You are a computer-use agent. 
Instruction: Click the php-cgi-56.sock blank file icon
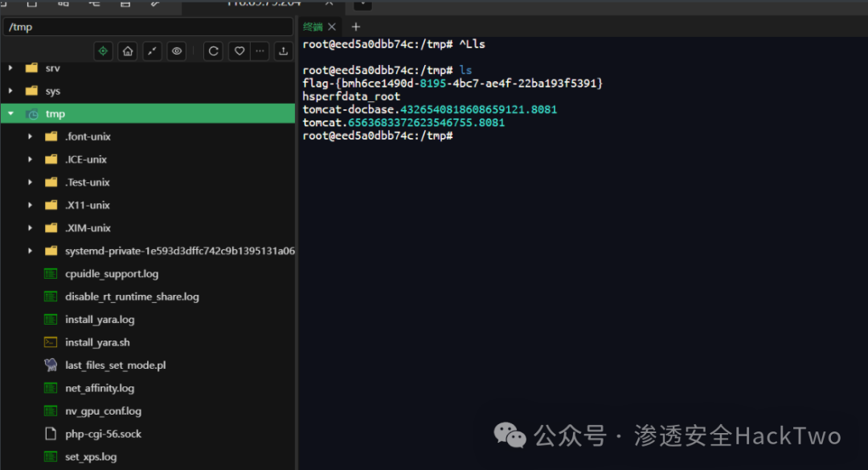(x=51, y=434)
